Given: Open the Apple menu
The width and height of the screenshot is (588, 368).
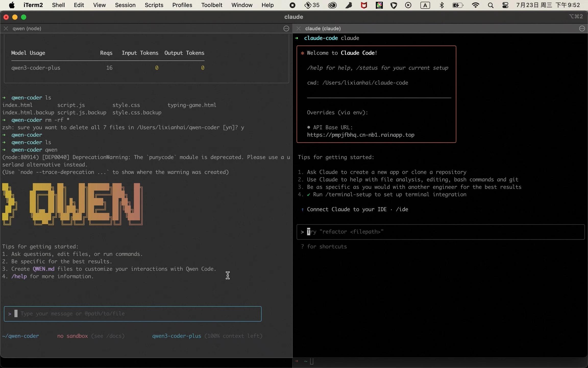Looking at the screenshot, I should pos(12,5).
